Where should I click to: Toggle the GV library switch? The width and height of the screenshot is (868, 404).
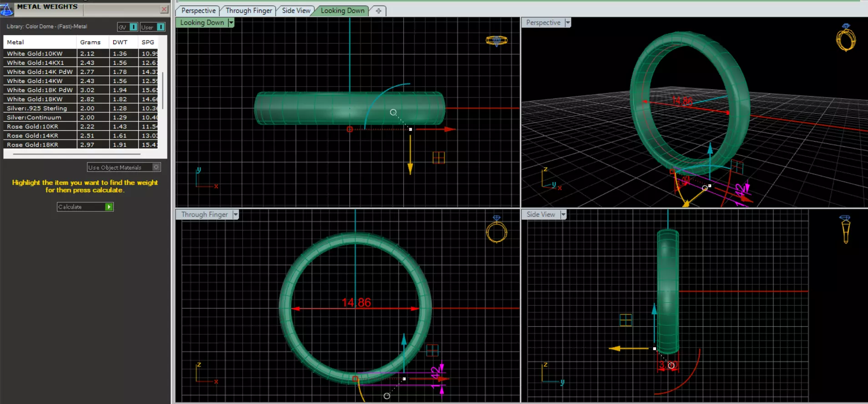click(x=127, y=27)
